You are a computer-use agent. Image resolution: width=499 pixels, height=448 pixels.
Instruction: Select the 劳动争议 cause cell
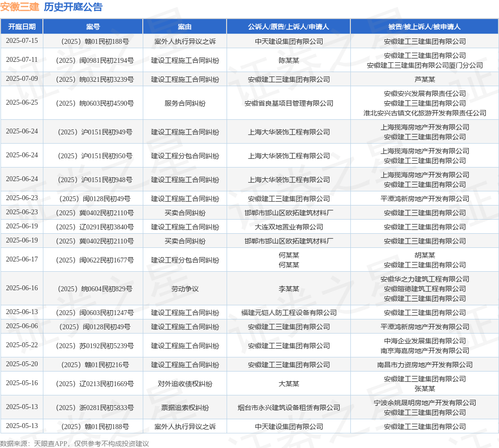pos(185,289)
